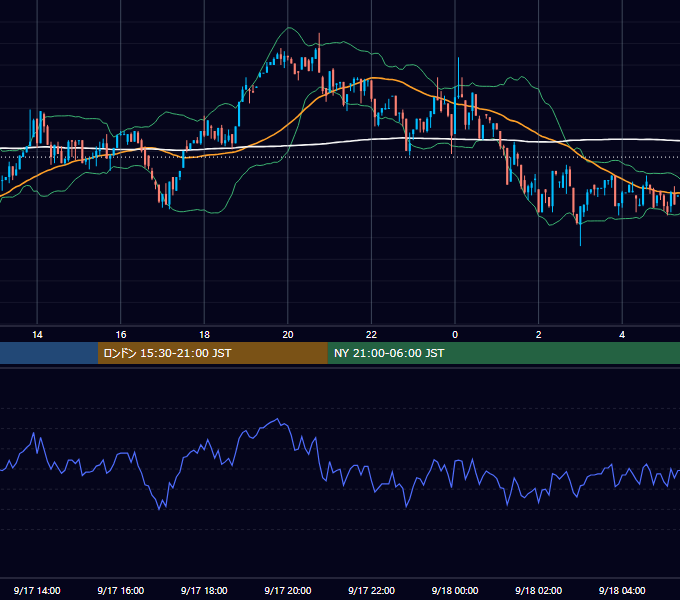The width and height of the screenshot is (680, 600).
Task: Click the 9/17 18:00 date label
Action: click(x=204, y=590)
